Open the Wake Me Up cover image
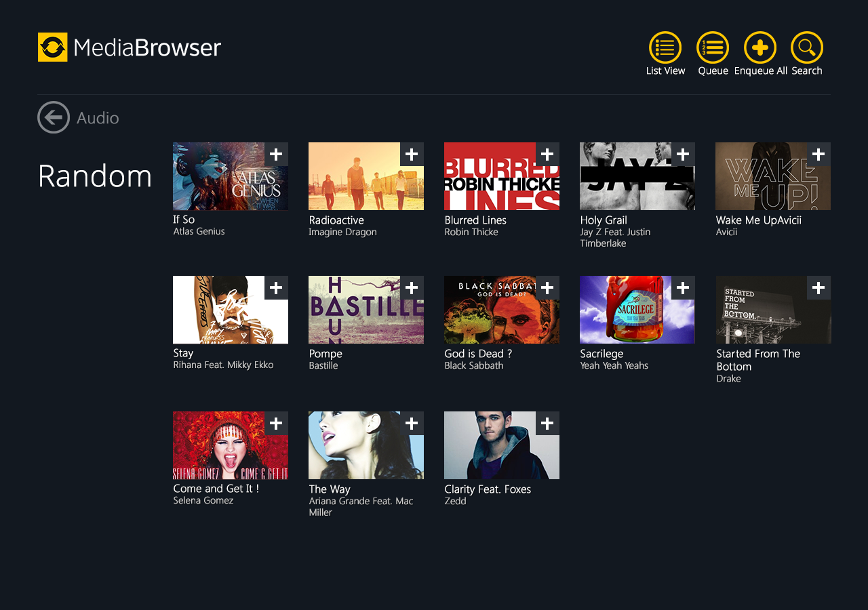 (x=773, y=176)
